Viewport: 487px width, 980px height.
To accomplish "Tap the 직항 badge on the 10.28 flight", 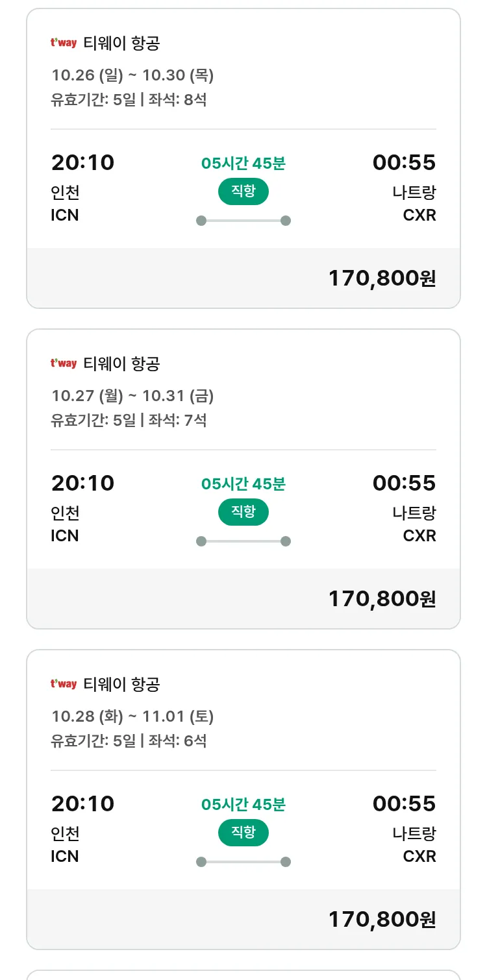I will pyautogui.click(x=243, y=833).
